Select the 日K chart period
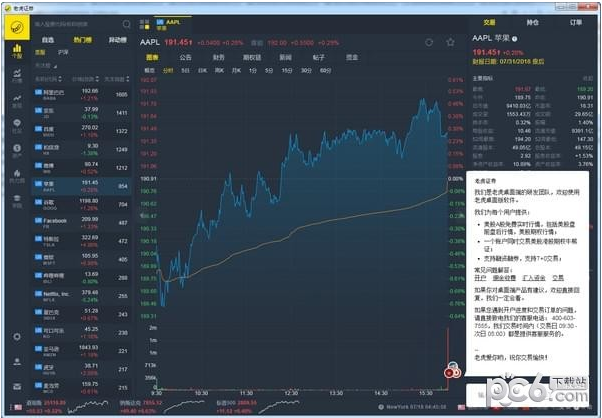Viewport: 602px width, 418px height. [202, 71]
